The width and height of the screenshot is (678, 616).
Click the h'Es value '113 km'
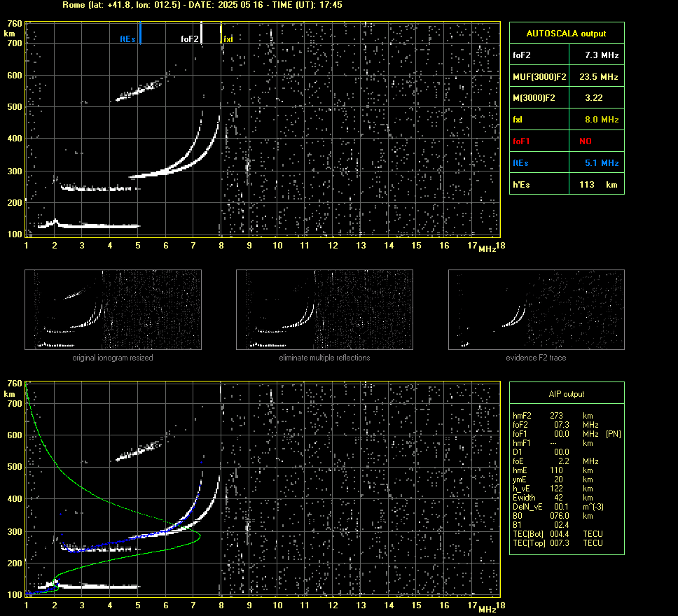(598, 185)
